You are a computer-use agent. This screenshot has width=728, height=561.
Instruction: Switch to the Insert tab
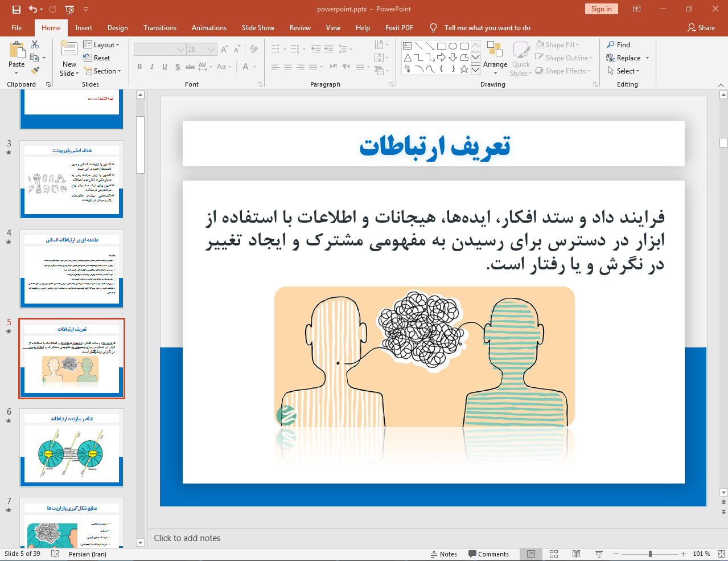point(84,27)
